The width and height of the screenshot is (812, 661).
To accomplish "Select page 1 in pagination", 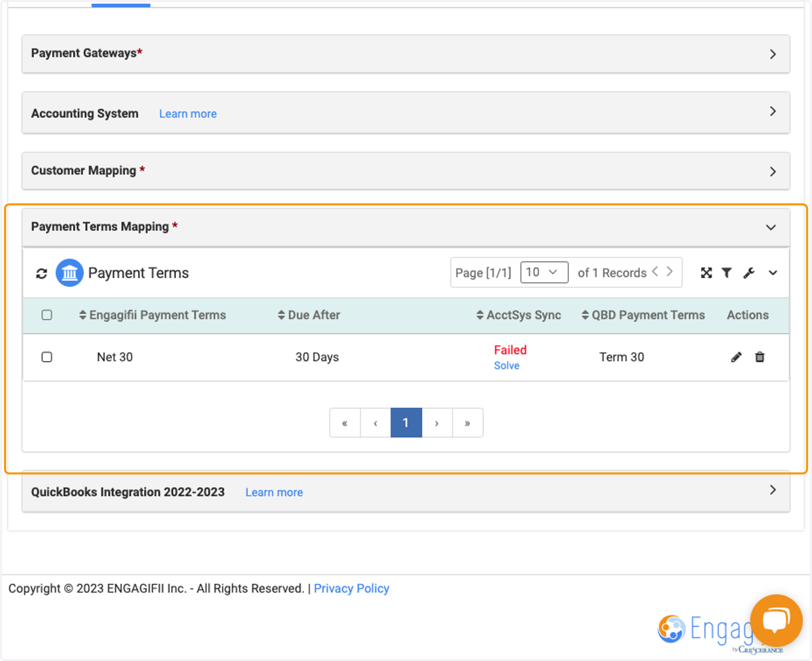I will coord(406,423).
